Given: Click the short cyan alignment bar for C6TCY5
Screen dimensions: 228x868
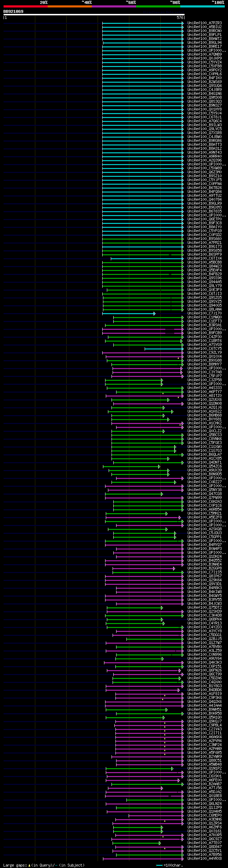Looking at the screenshot, I should tap(164, 349).
